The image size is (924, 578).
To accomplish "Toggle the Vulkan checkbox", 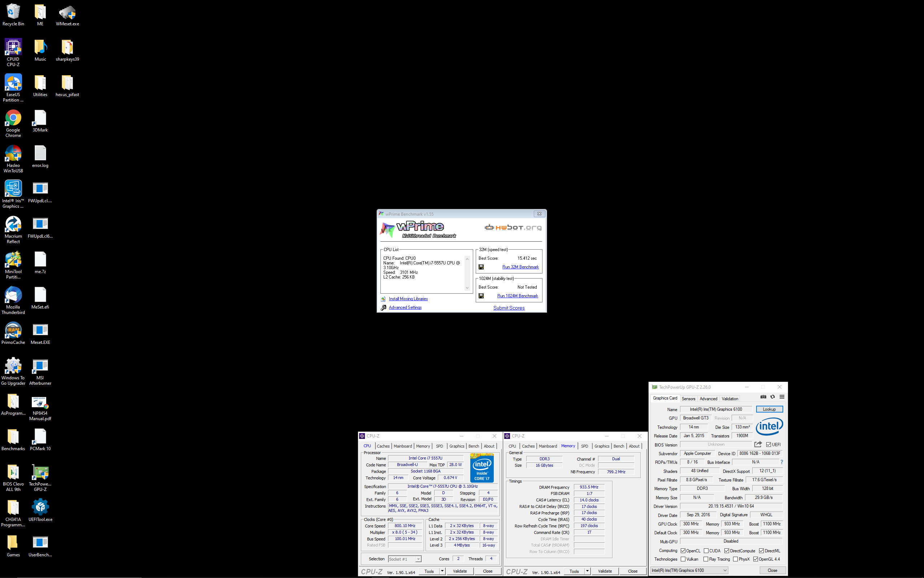I will point(683,559).
